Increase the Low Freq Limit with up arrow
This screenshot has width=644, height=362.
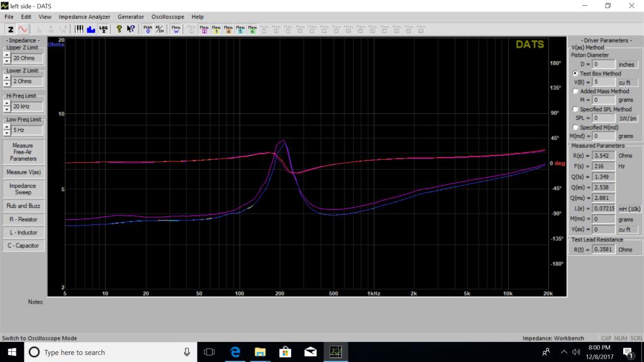click(6, 127)
